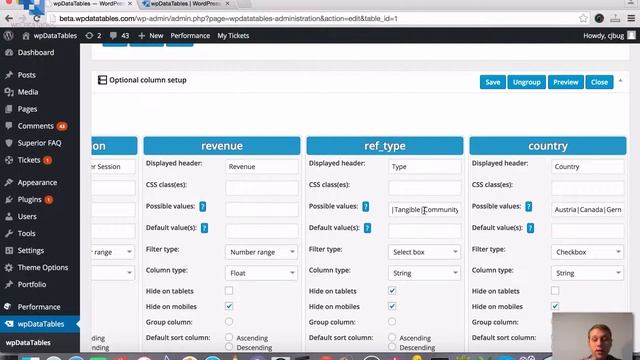Viewport: 640px width, 360px height.
Task: Toggle revenue Hide on mobiles checkbox
Action: 229,306
